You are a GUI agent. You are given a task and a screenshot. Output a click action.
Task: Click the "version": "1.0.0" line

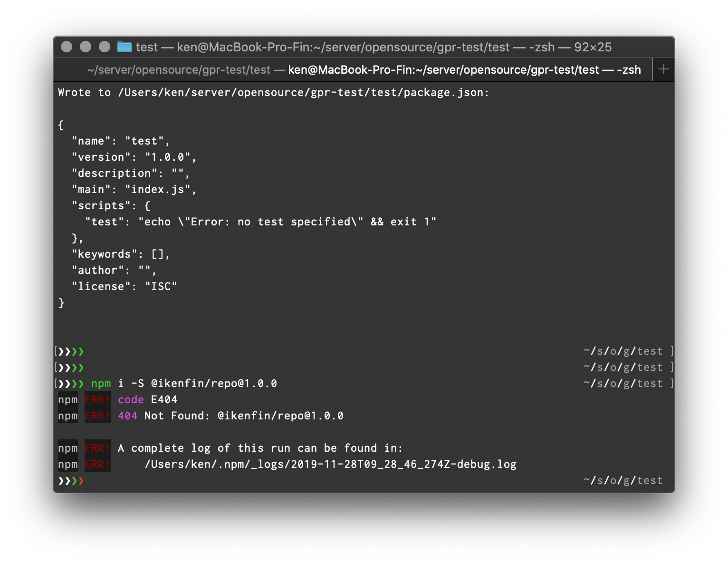pos(134,157)
